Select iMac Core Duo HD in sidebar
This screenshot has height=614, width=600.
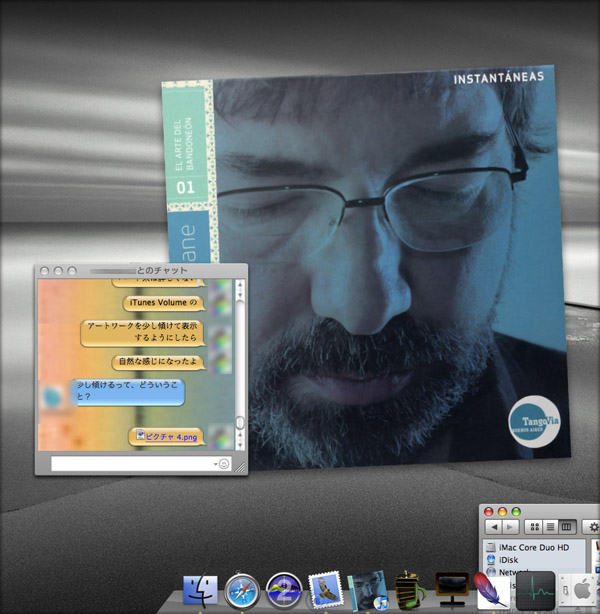tap(534, 547)
